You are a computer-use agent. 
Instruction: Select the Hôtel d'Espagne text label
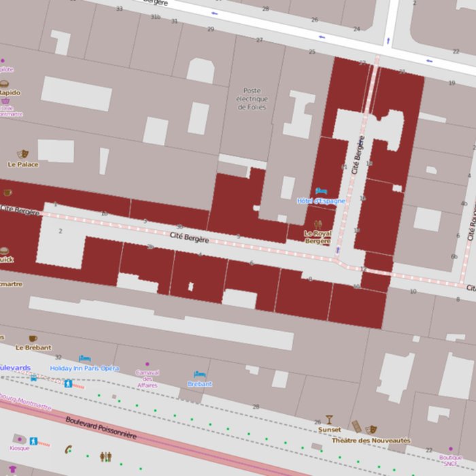321,201
